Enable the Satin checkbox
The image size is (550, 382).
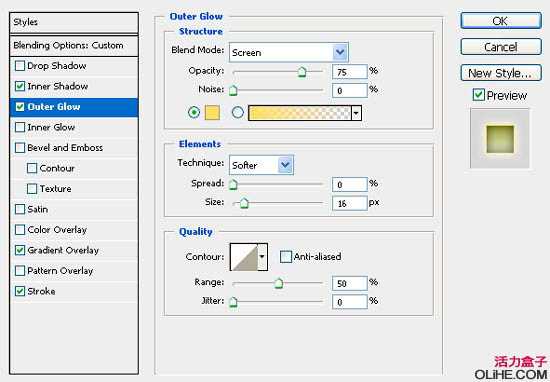pyautogui.click(x=20, y=209)
